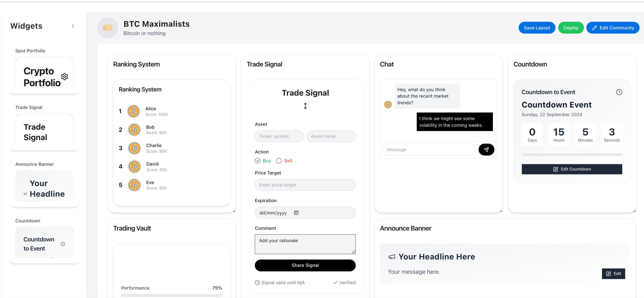Select the Sell radio button
Viewport: 644px width, 298px height.
click(x=279, y=161)
